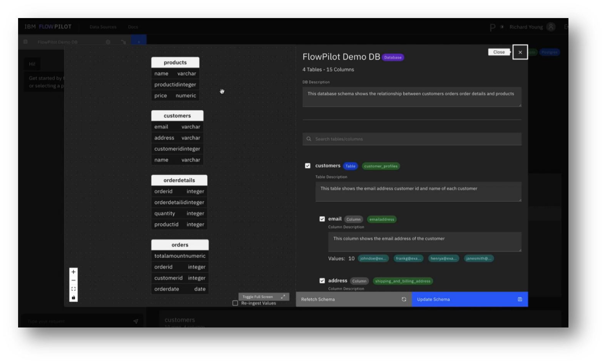Click the search magnifier icon
Viewport: 605px width, 364px height.
pyautogui.click(x=309, y=139)
